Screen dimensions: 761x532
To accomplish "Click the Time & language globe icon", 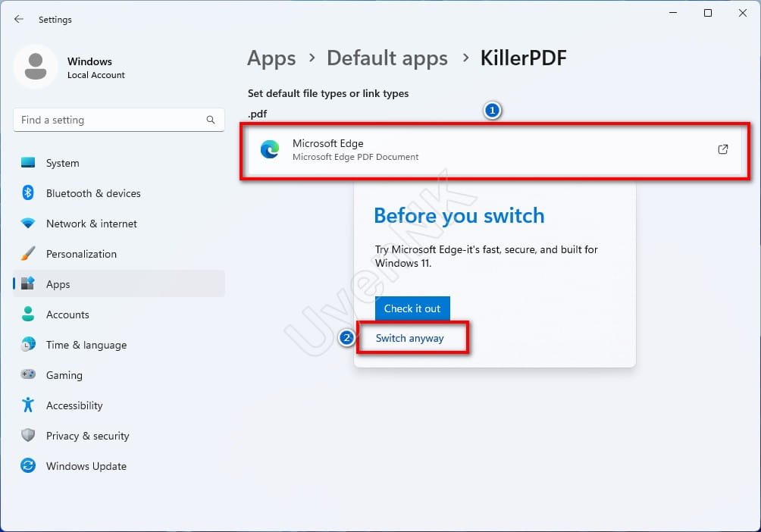I will point(28,344).
